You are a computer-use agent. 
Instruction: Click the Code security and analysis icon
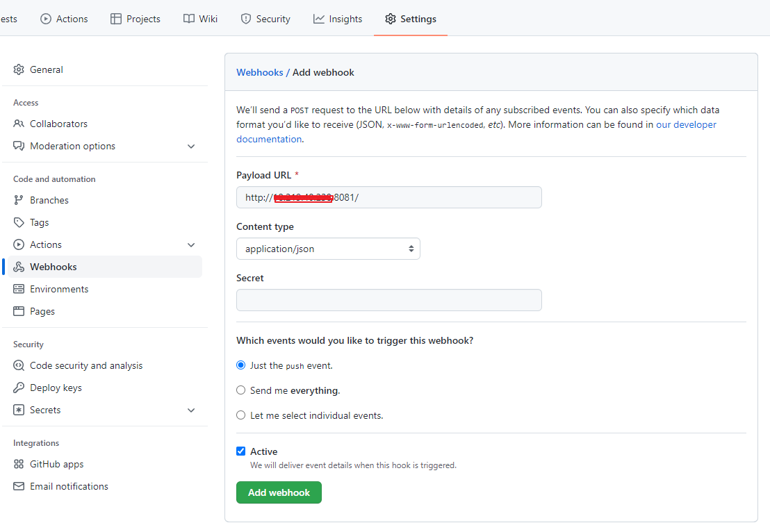click(x=19, y=365)
